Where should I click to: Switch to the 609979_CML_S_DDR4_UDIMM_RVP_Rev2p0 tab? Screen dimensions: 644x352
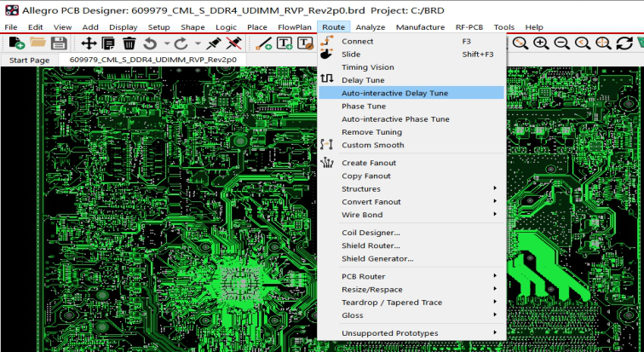tap(152, 60)
